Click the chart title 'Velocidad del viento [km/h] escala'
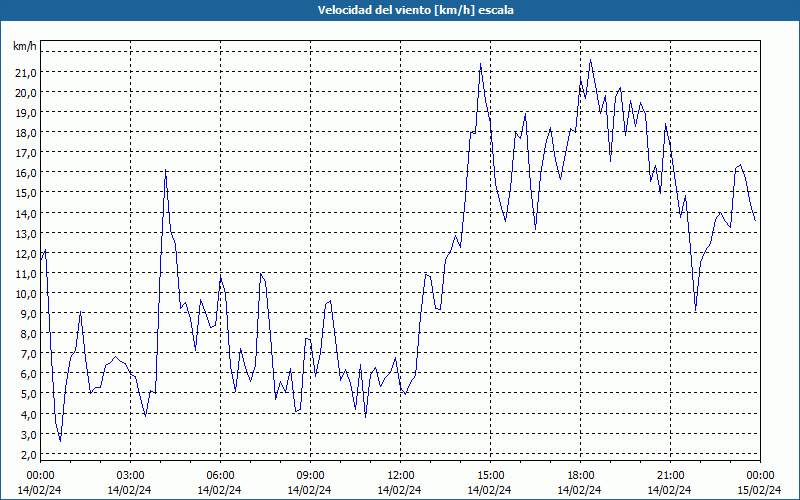 point(415,10)
